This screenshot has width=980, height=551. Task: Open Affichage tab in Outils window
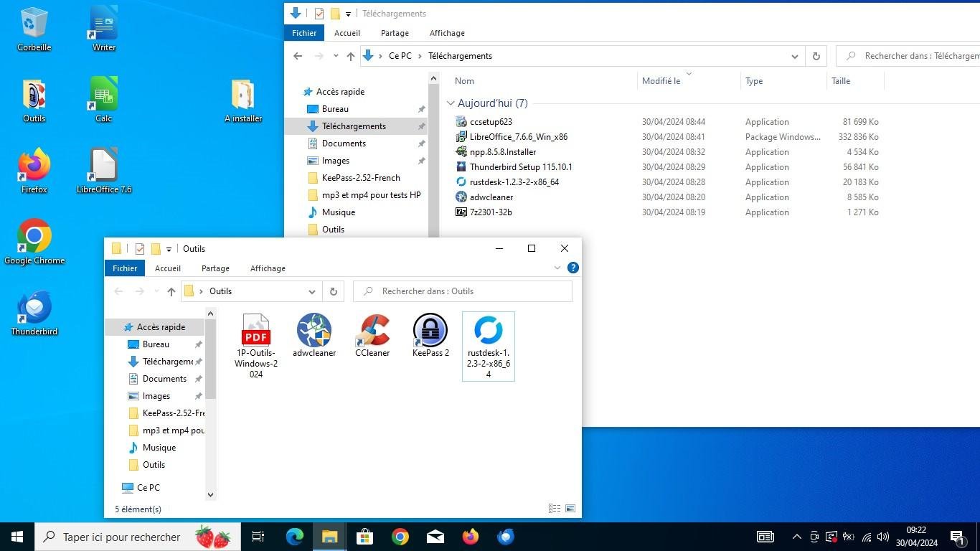(268, 268)
